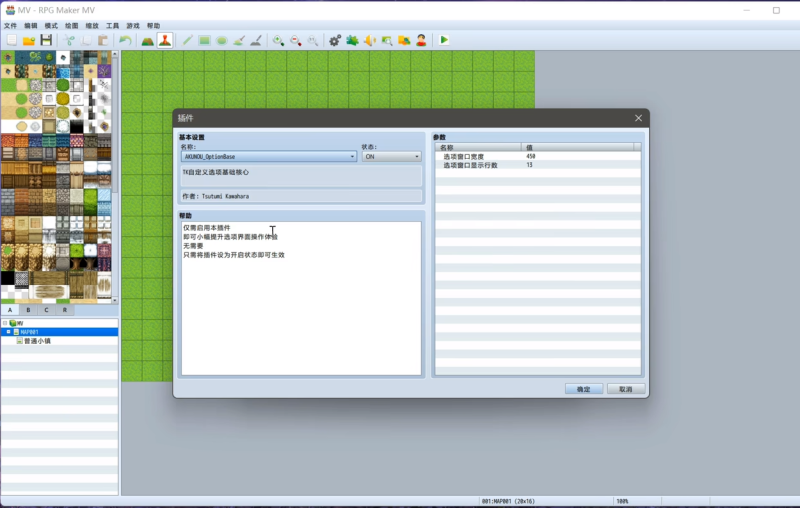Image resolution: width=800 pixels, height=508 pixels.
Task: Select the Pencil drawing tool
Action: pyautogui.click(x=187, y=40)
